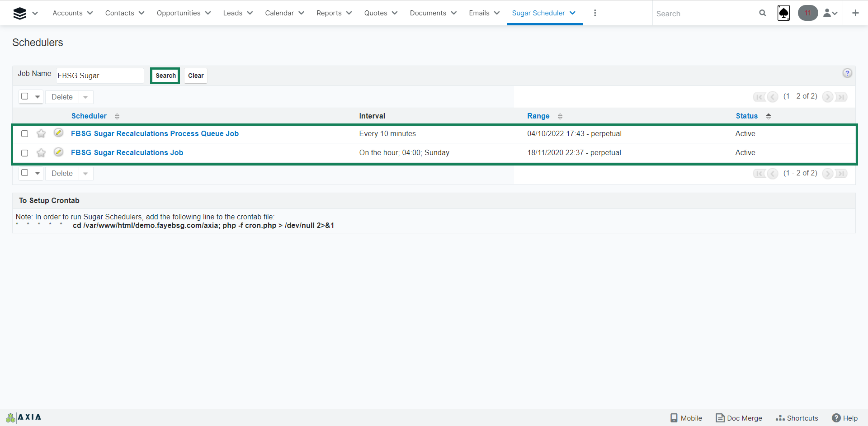Go to previous page in top pagination

773,97
